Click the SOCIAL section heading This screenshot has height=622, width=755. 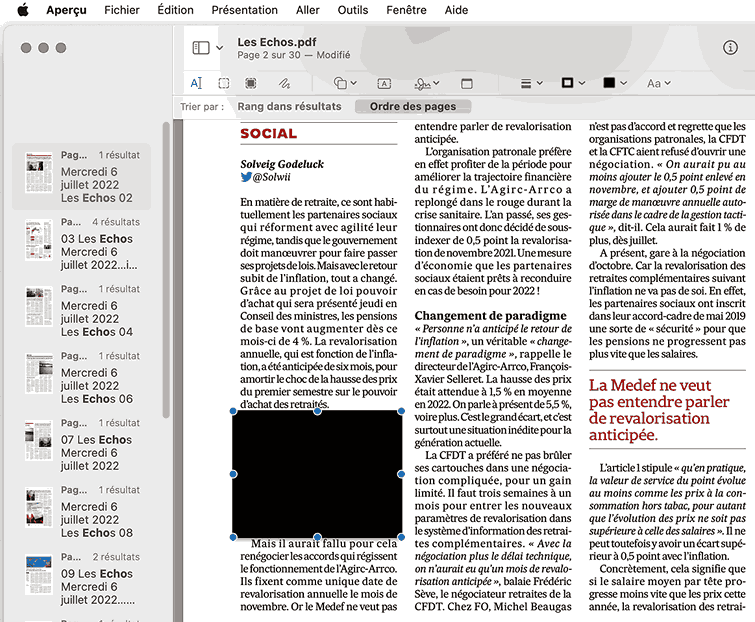point(269,133)
